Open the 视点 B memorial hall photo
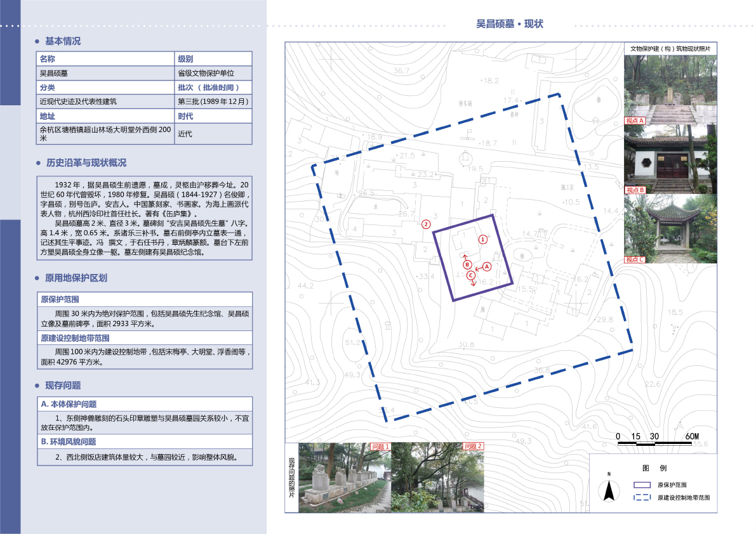This screenshot has width=756, height=534. 670,159
